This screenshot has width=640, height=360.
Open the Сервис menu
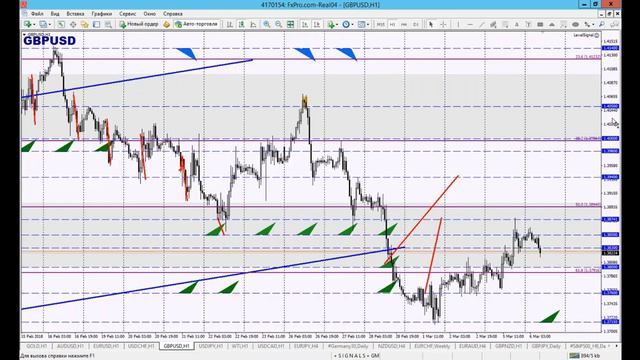click(127, 14)
